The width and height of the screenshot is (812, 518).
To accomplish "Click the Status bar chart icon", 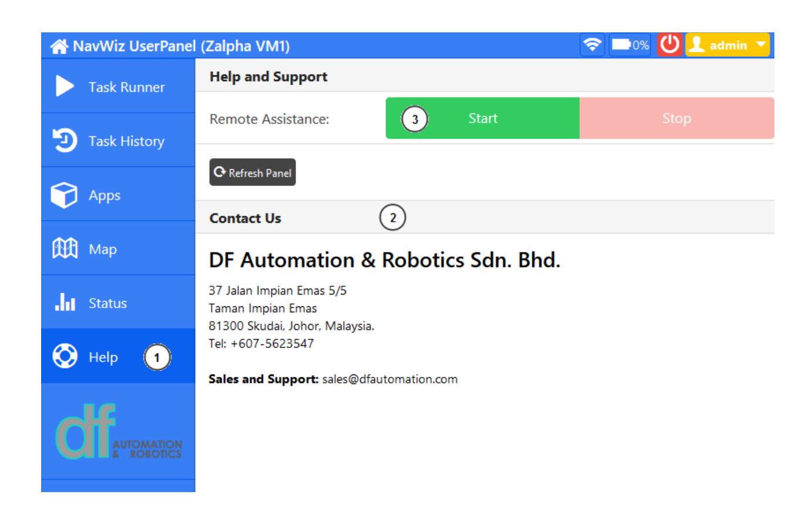I will click(x=65, y=303).
